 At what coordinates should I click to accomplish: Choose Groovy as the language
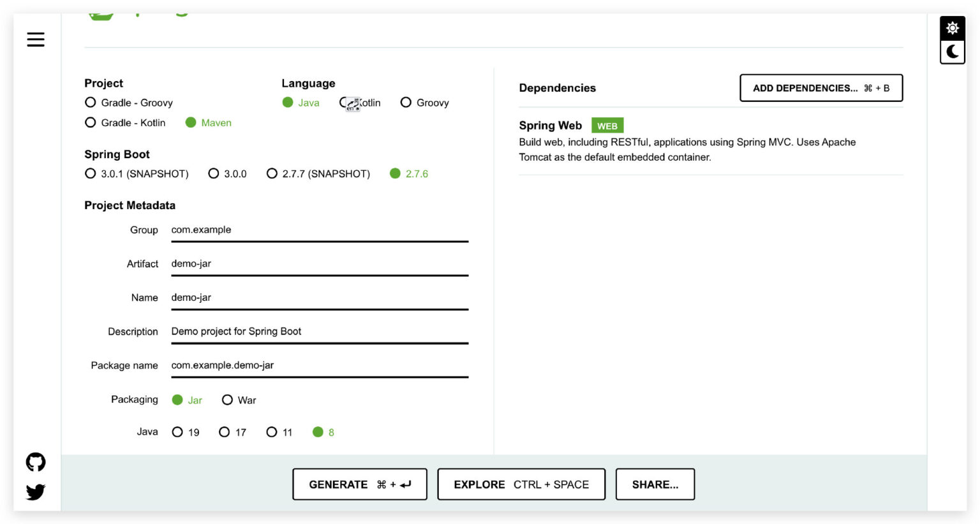pos(406,103)
